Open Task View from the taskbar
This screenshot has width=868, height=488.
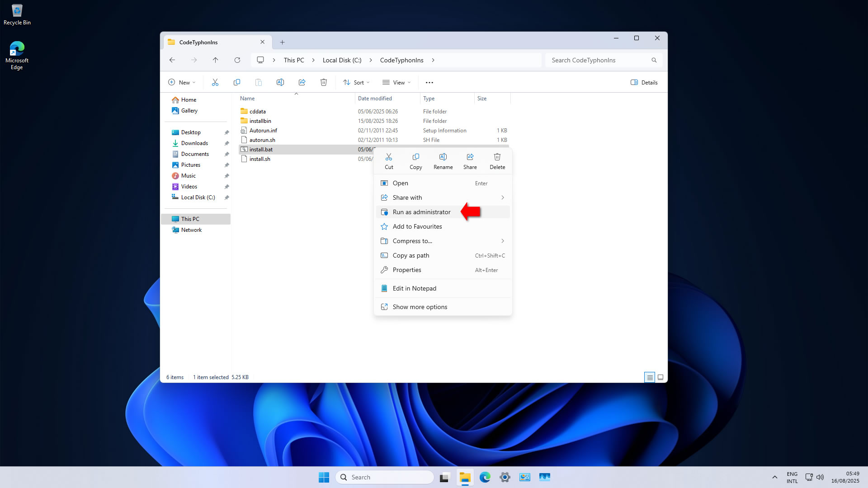click(x=445, y=477)
